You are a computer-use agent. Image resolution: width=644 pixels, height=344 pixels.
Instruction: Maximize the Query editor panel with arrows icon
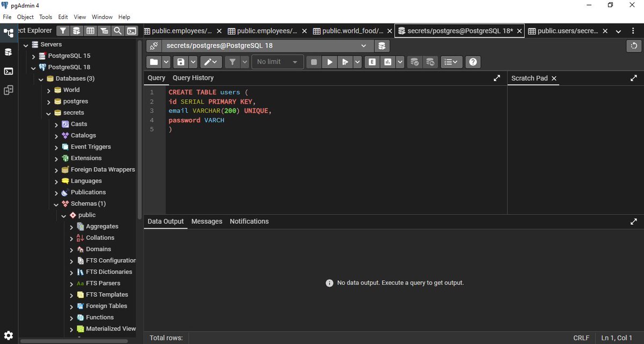pos(496,78)
